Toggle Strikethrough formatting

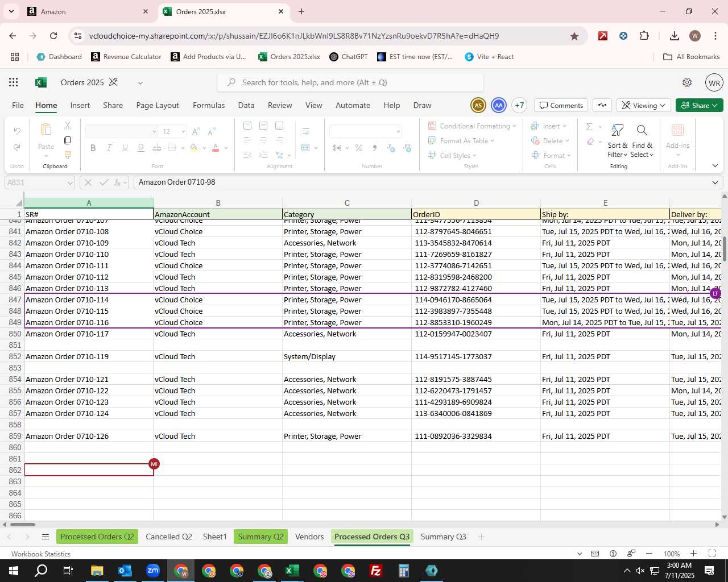[156, 148]
